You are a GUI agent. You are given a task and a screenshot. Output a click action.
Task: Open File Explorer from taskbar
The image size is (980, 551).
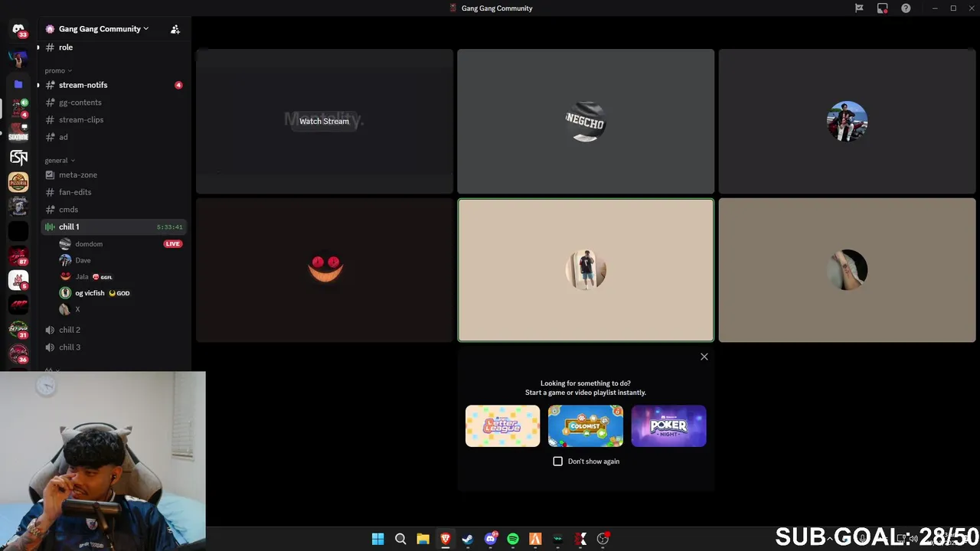pyautogui.click(x=423, y=539)
